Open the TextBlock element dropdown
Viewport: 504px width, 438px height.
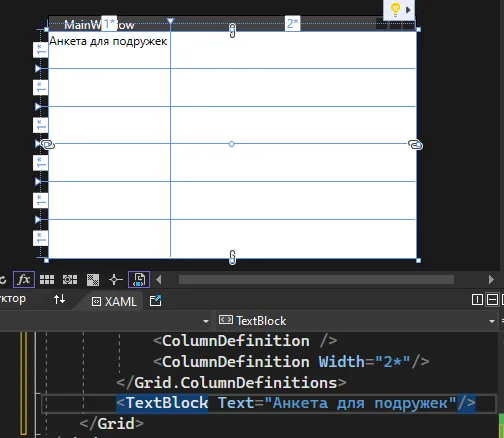click(357, 321)
